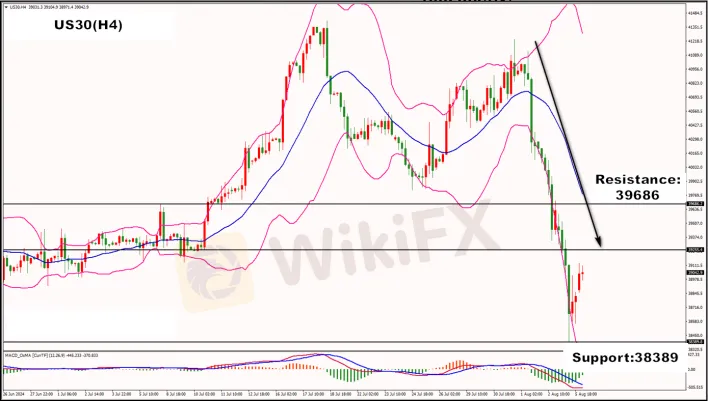Select the support line price tag
709x402 pixels.
(x=695, y=342)
